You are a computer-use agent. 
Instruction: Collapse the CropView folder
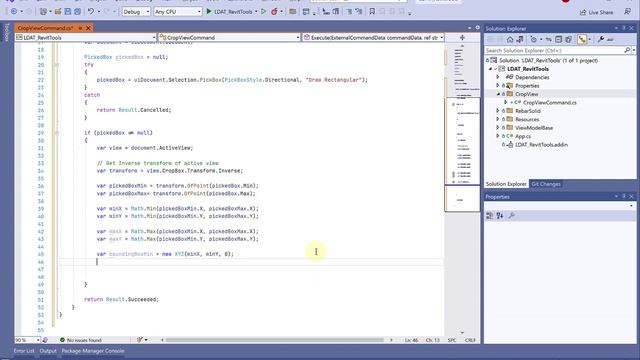click(498, 94)
